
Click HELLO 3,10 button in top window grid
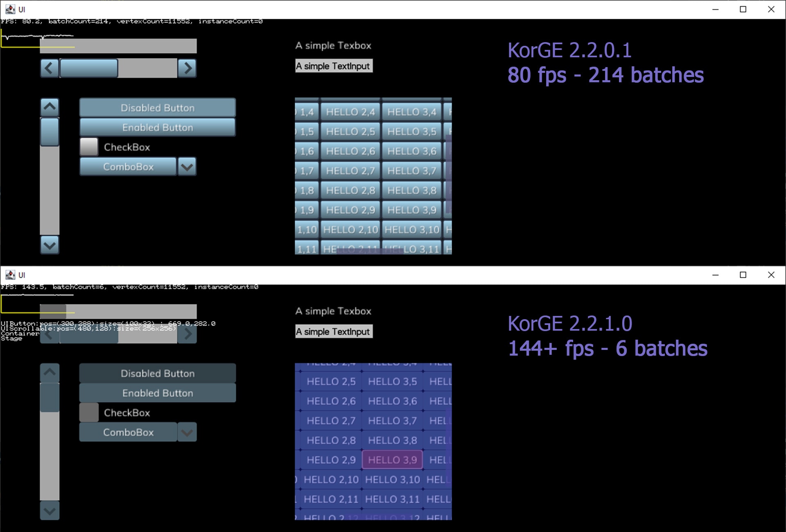pyautogui.click(x=412, y=230)
